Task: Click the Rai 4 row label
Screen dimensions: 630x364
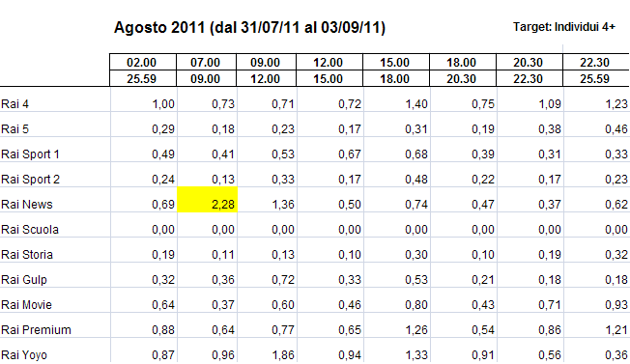Action: [14, 104]
